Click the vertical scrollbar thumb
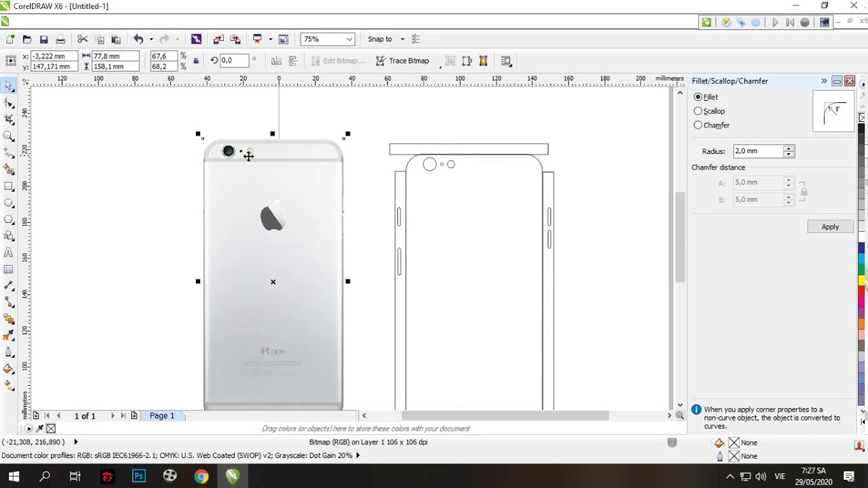The width and height of the screenshot is (868, 488). [680, 237]
